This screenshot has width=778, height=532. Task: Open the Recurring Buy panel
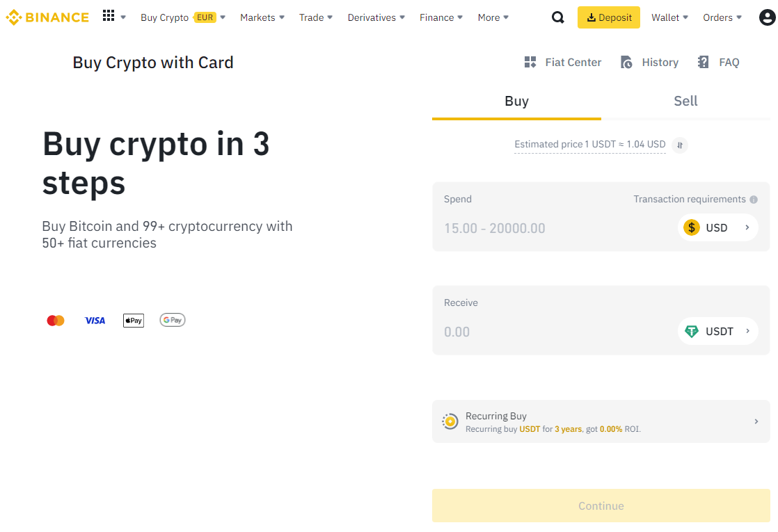coord(601,421)
